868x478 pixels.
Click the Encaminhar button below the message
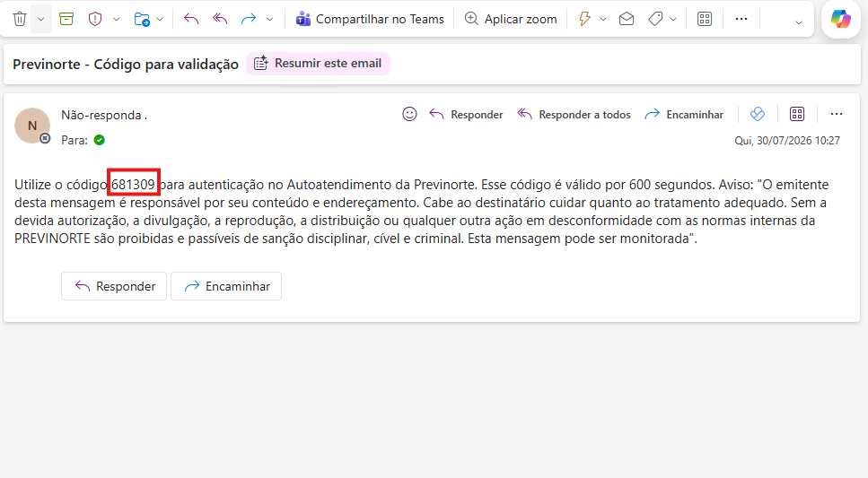point(226,286)
